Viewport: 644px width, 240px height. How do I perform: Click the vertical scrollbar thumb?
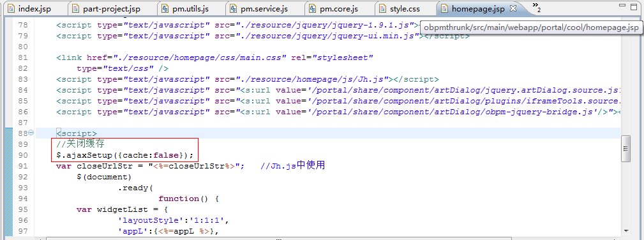pos(626,149)
